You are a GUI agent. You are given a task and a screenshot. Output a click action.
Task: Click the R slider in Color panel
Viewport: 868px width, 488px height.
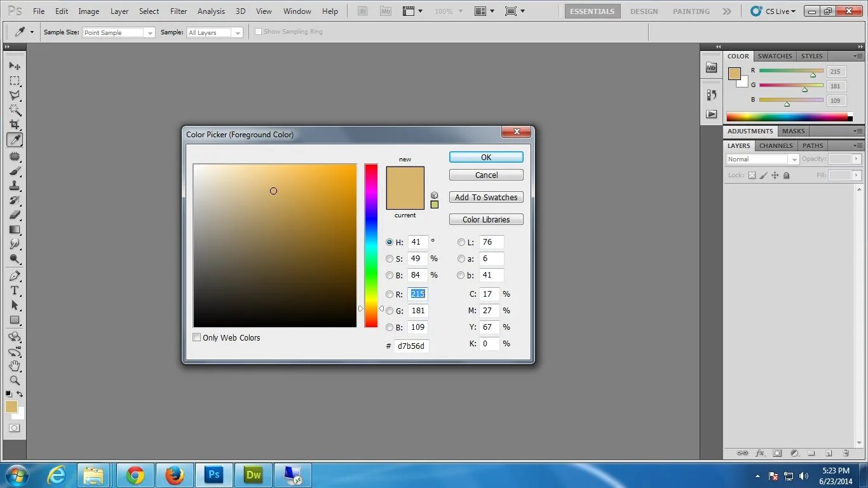pyautogui.click(x=791, y=71)
